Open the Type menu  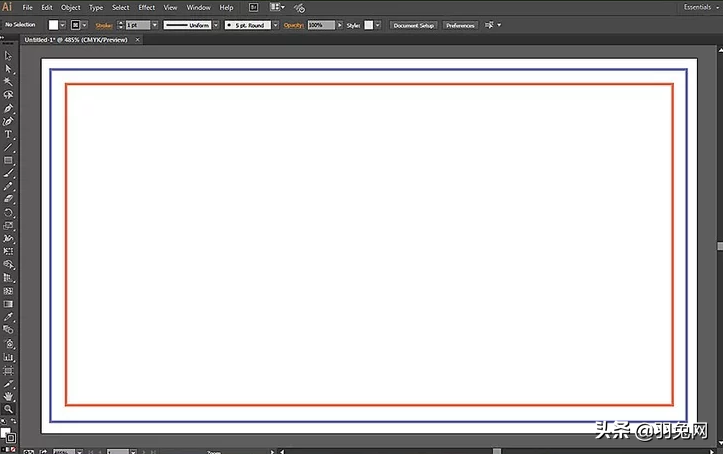pyautogui.click(x=96, y=7)
